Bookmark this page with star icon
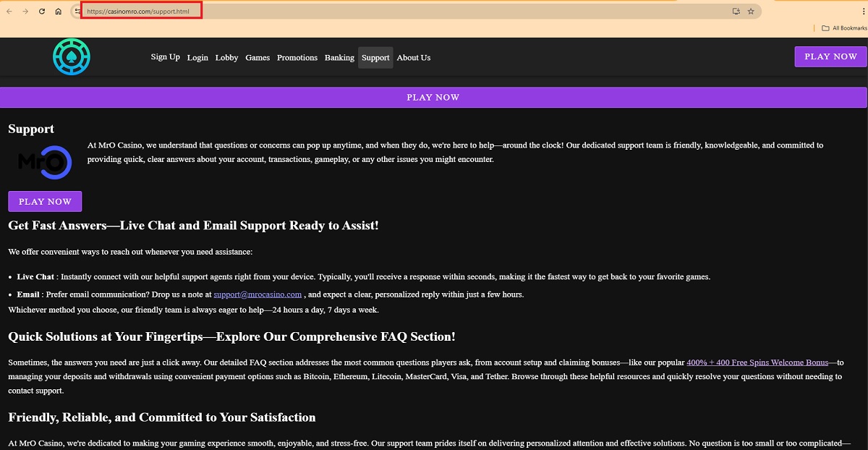The width and height of the screenshot is (868, 450). click(x=751, y=12)
